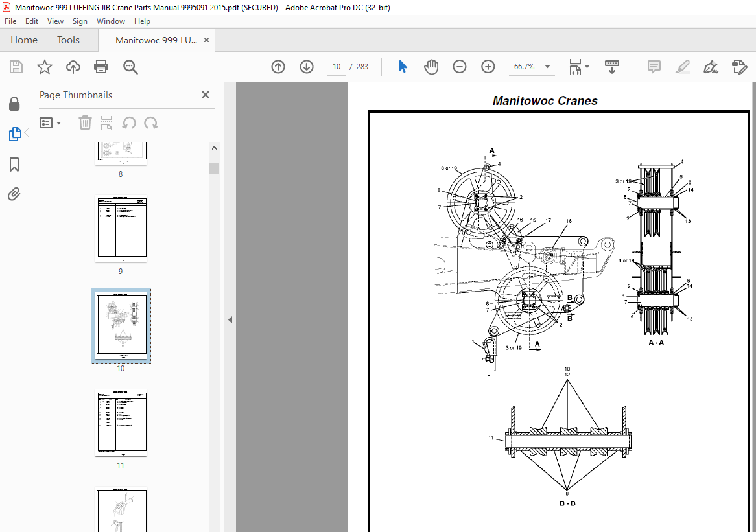
Task: Open the Bookmarks sidebar panel
Action: (14, 165)
